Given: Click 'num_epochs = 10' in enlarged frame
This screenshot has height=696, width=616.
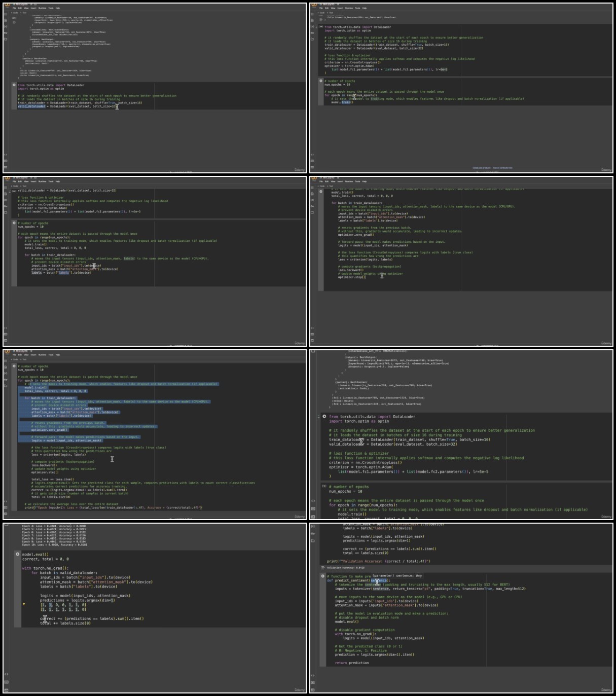Looking at the screenshot, I should (346, 491).
